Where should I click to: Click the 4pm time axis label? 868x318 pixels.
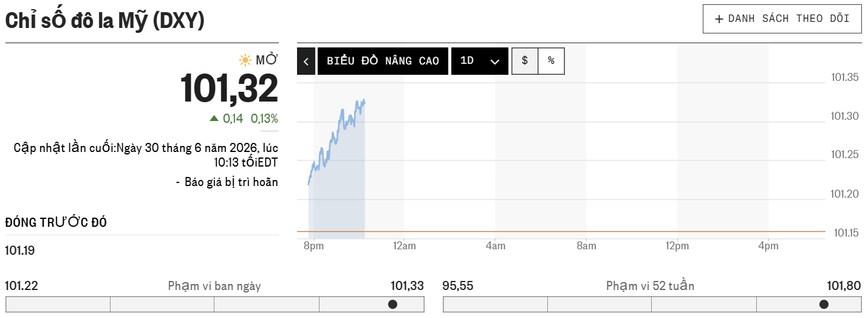click(768, 246)
